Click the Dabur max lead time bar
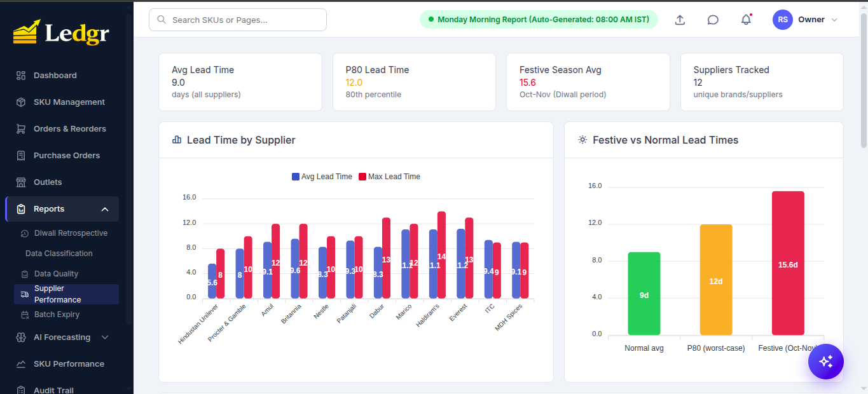868x394 pixels. pyautogui.click(x=386, y=258)
